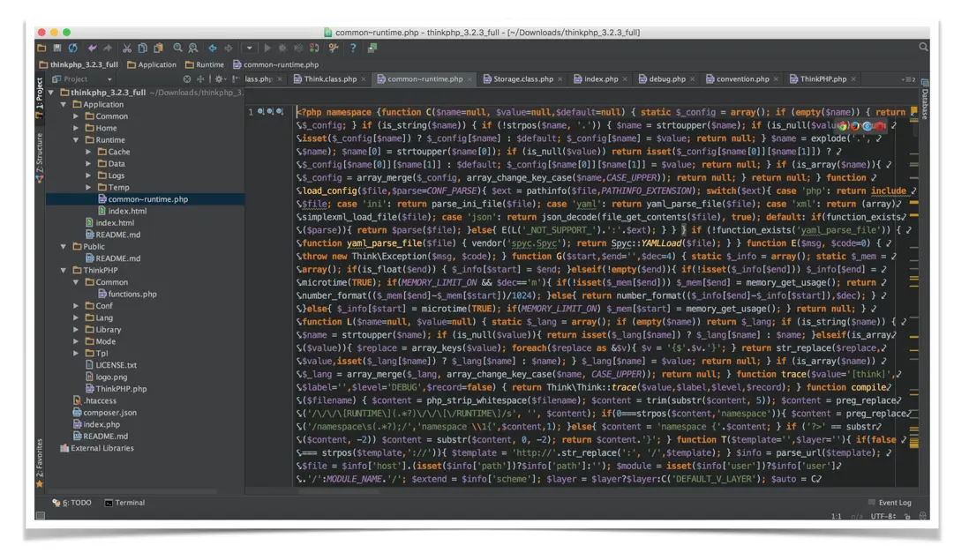Viewport: 969px width, 560px height.
Task: Click the Debug bug icon
Action: pyautogui.click(x=282, y=49)
